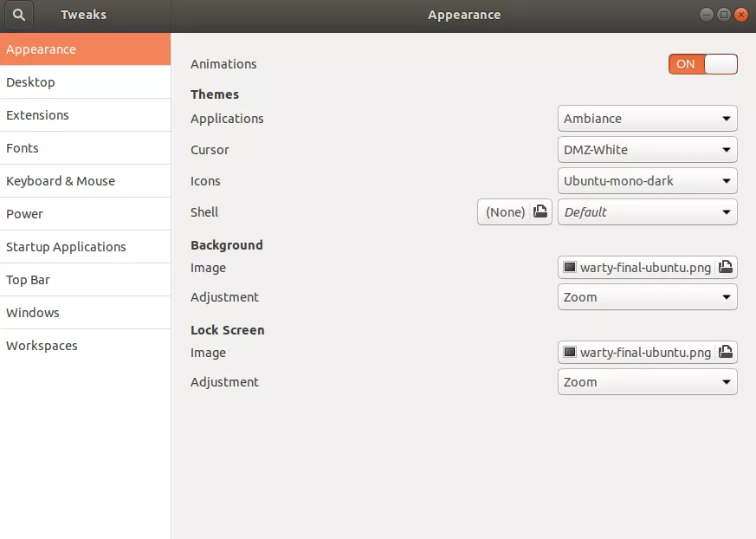Open the Windows settings section

tap(86, 312)
